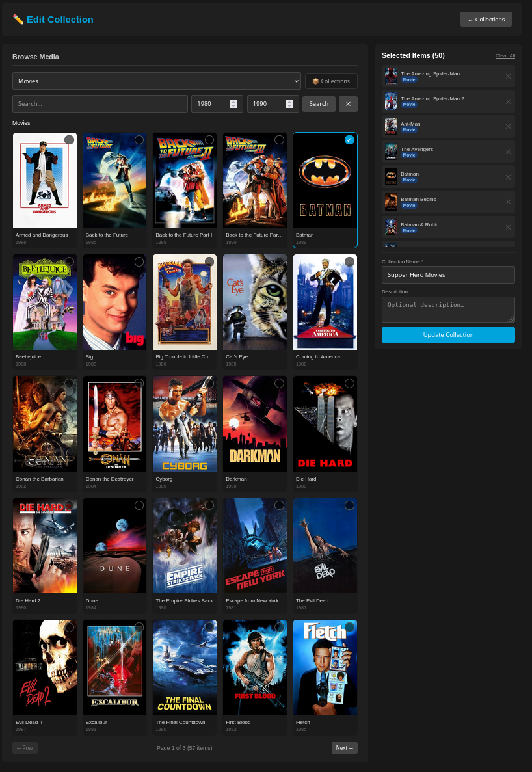Click the back-arrow Collections button top right
The height and width of the screenshot is (772, 532).
pyautogui.click(x=486, y=20)
